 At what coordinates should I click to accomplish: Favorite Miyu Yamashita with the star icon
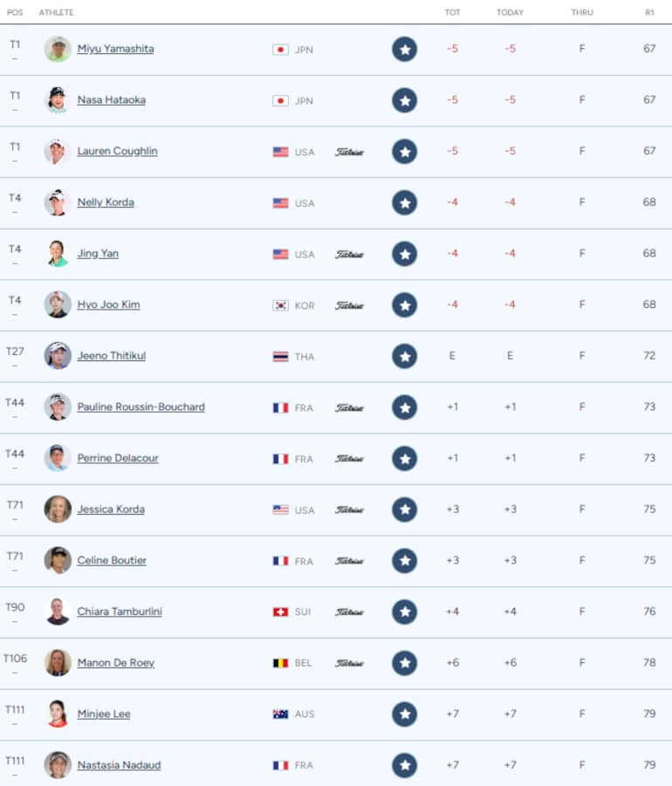[404, 49]
